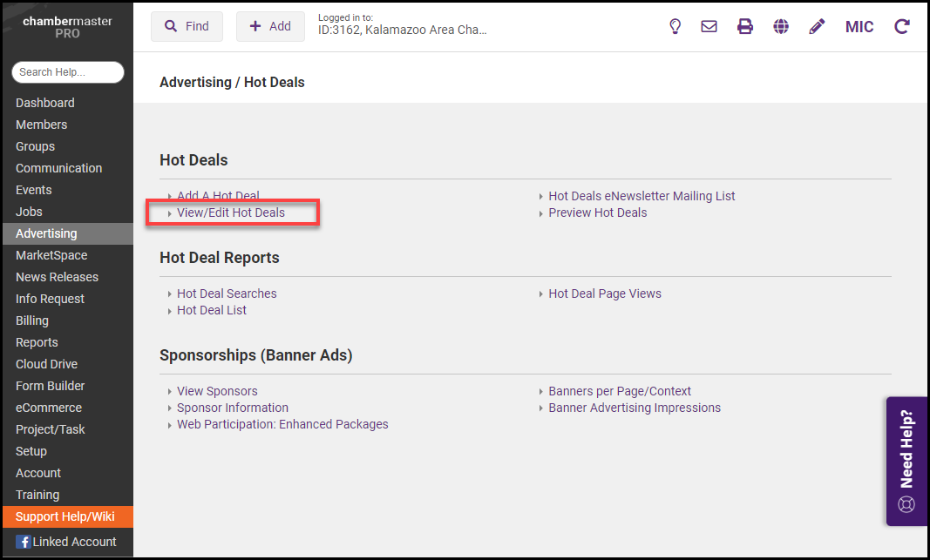Open Hot Deal Page Views report

click(604, 293)
